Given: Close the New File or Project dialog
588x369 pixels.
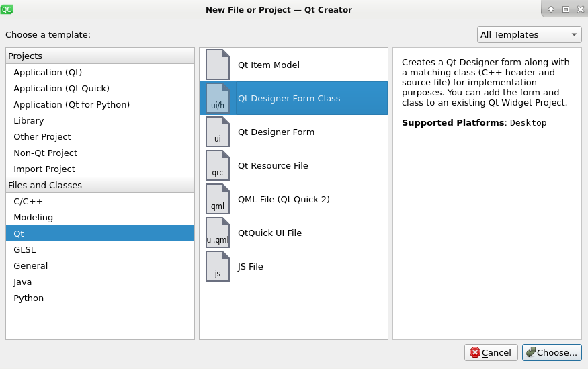Looking at the screenshot, I should click(580, 9).
